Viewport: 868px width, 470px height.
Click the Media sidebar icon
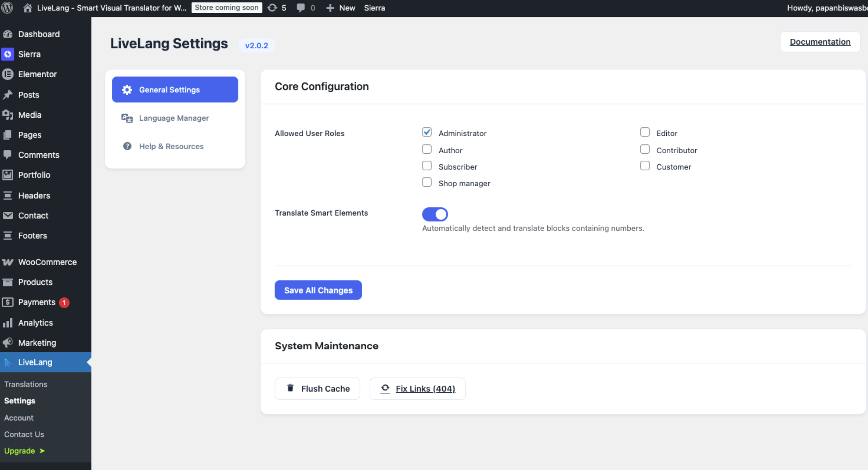8,115
